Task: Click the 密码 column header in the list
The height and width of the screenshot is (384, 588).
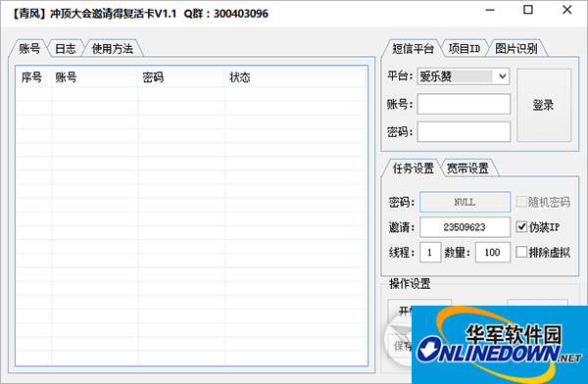Action: pyautogui.click(x=181, y=77)
